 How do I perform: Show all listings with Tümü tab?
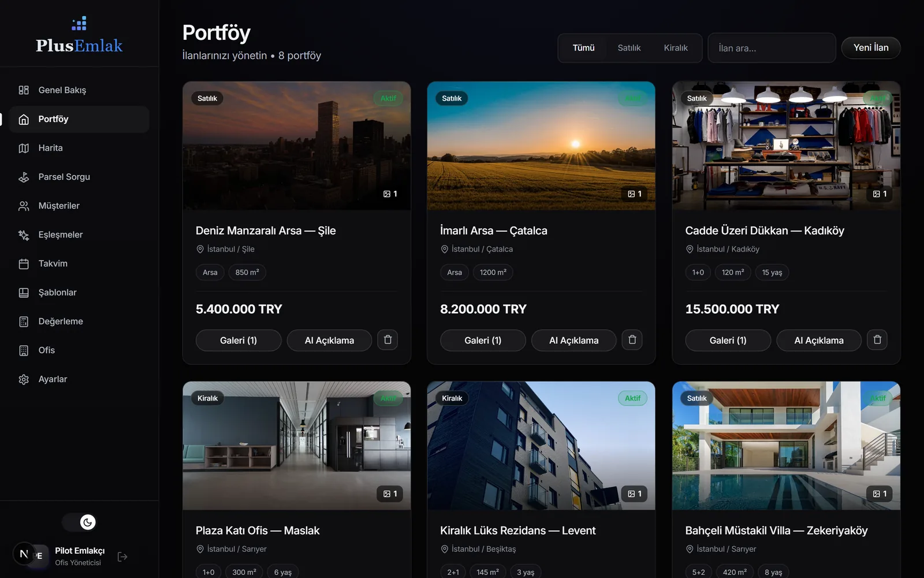(x=583, y=48)
